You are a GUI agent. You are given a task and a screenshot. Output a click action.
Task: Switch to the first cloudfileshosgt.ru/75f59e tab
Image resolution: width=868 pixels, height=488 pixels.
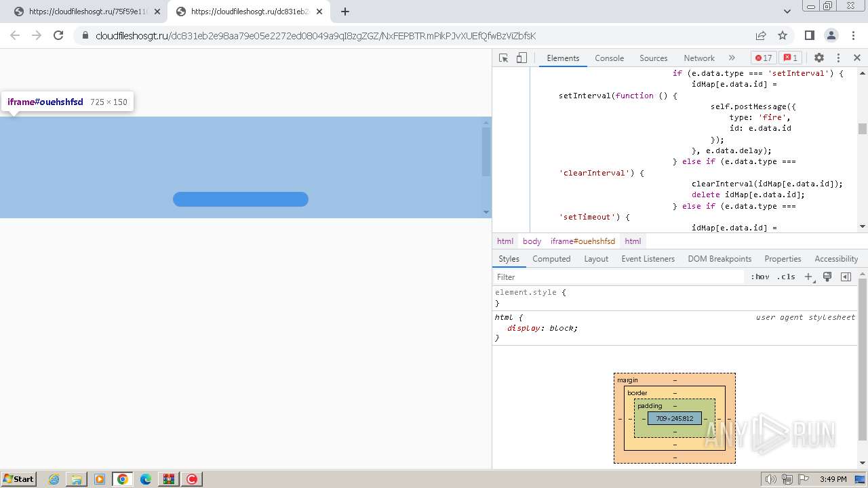click(85, 12)
